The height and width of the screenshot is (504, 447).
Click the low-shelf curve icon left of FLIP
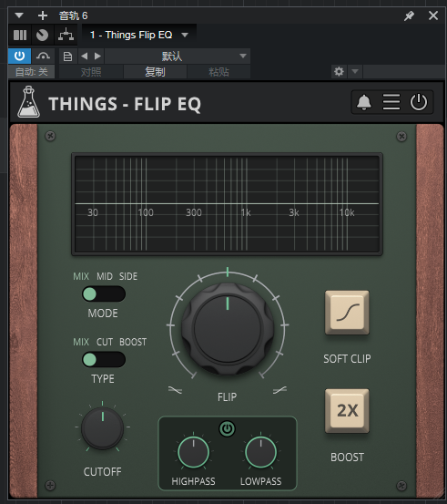[x=175, y=390]
